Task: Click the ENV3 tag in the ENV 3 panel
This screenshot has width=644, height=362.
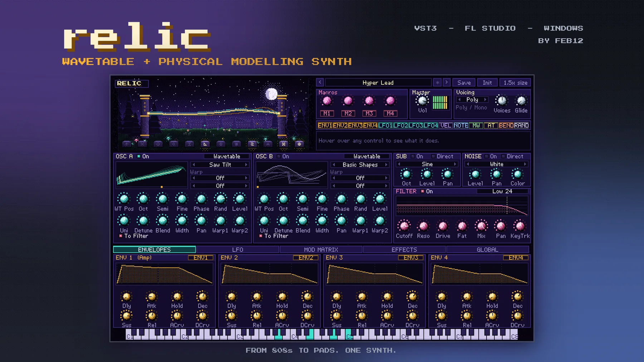Action: (411, 257)
